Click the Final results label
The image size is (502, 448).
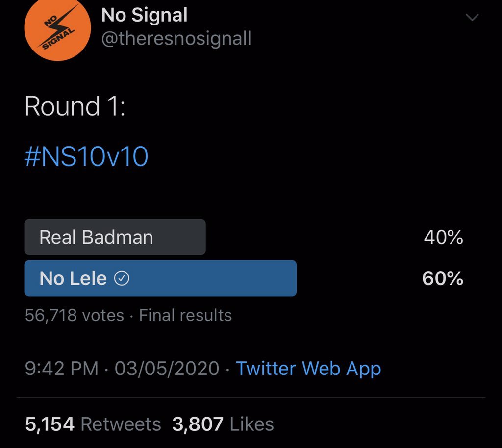[x=185, y=315]
